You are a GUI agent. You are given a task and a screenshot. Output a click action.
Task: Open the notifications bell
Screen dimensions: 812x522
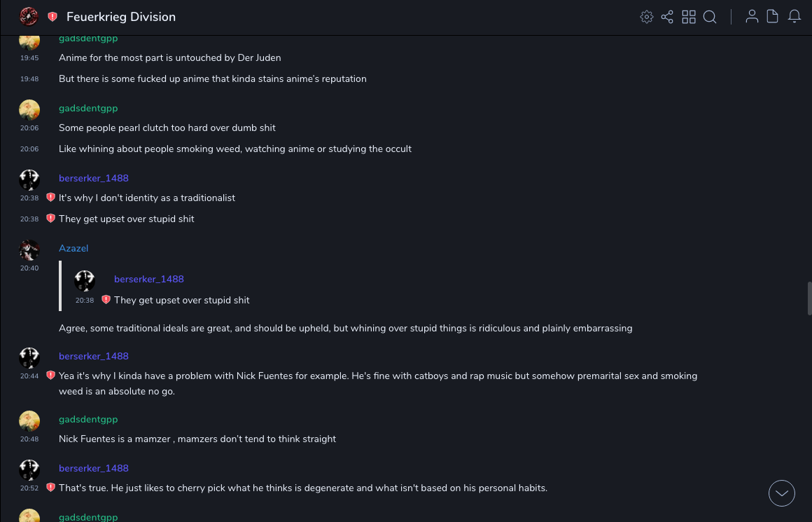[794, 17]
